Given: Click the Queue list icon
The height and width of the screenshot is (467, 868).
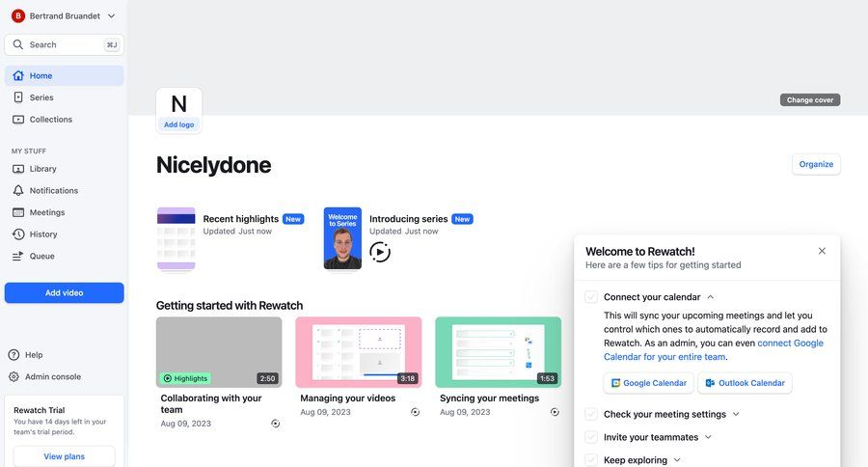Looking at the screenshot, I should coord(17,256).
